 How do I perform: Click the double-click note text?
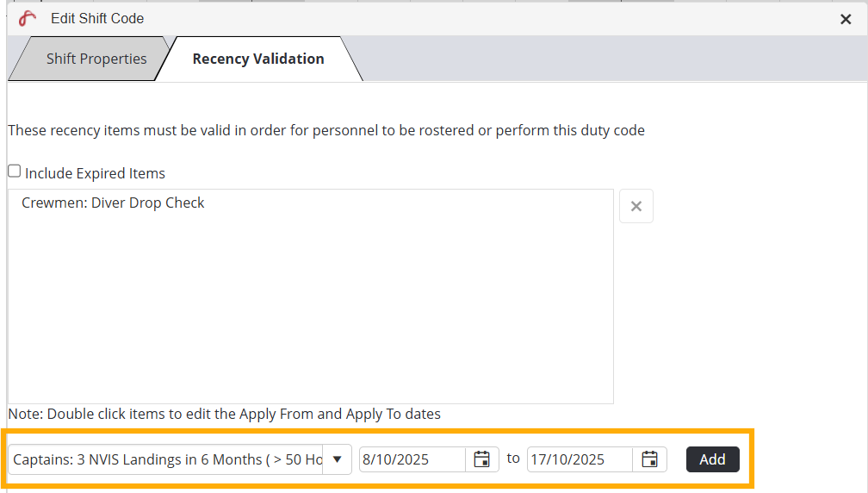[x=224, y=414]
